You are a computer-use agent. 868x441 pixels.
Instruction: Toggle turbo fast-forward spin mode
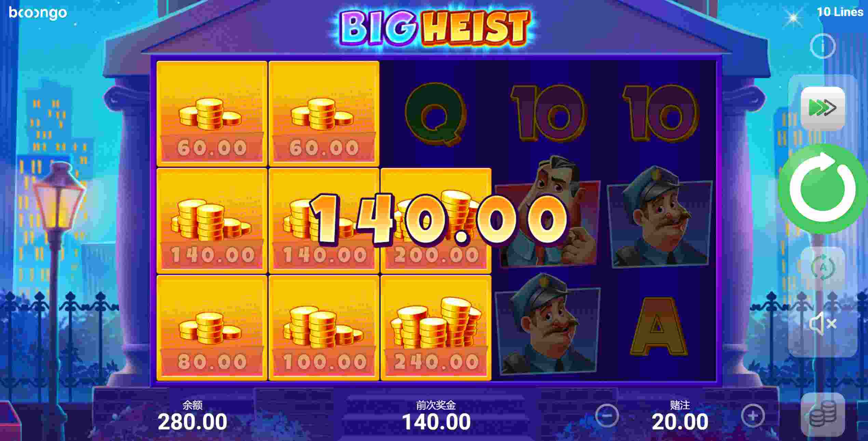point(823,108)
